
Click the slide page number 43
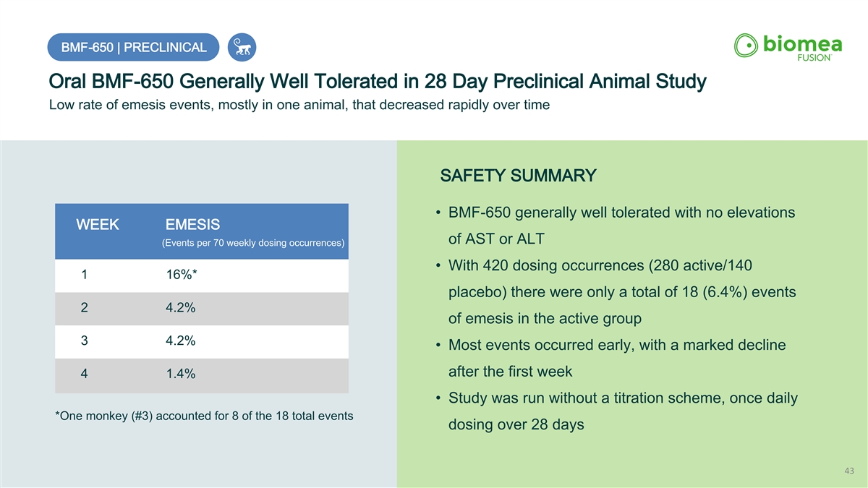849,471
